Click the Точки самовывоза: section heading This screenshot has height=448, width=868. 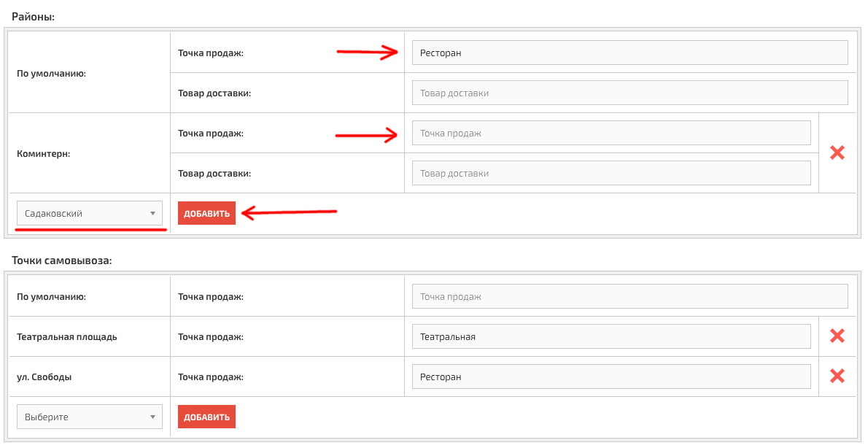click(x=62, y=260)
